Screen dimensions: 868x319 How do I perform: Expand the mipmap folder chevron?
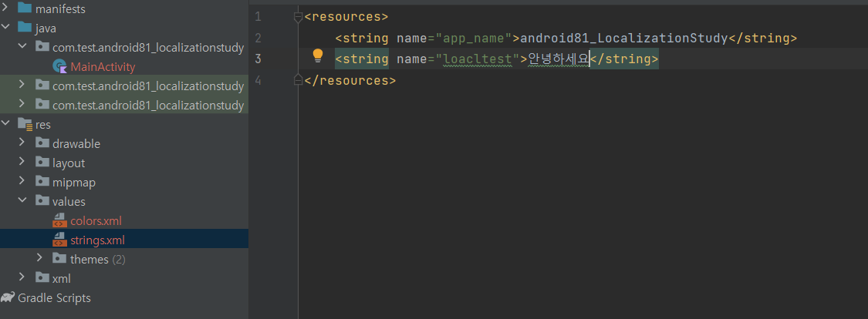tap(22, 181)
